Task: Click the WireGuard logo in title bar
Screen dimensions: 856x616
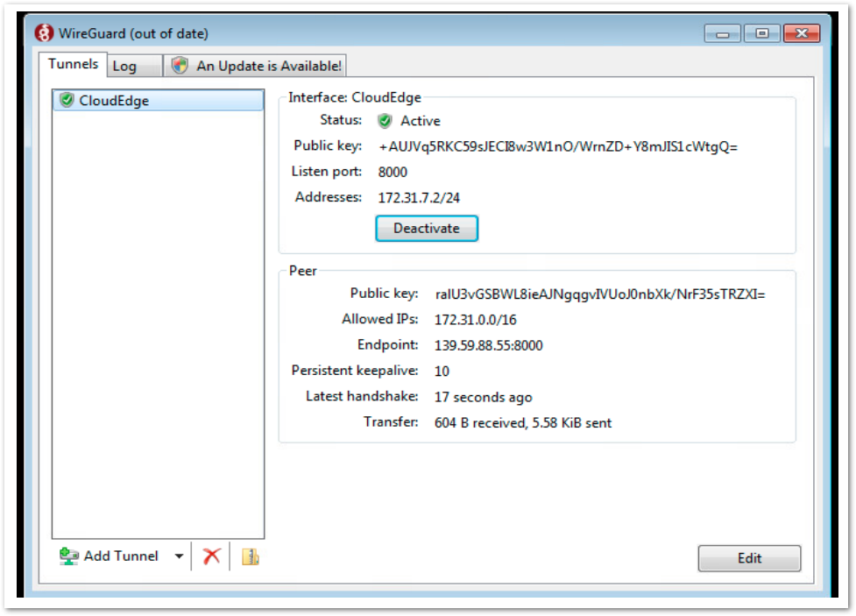Action: click(44, 33)
